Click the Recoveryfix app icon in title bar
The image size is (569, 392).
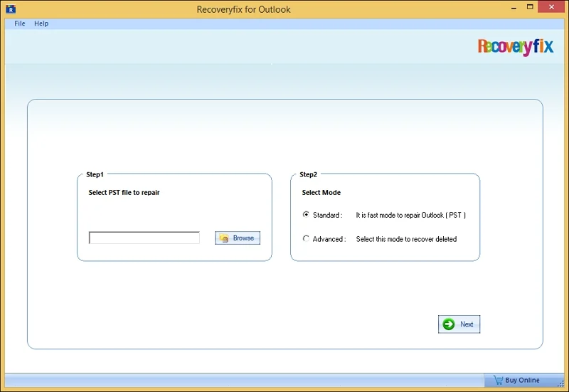click(11, 9)
